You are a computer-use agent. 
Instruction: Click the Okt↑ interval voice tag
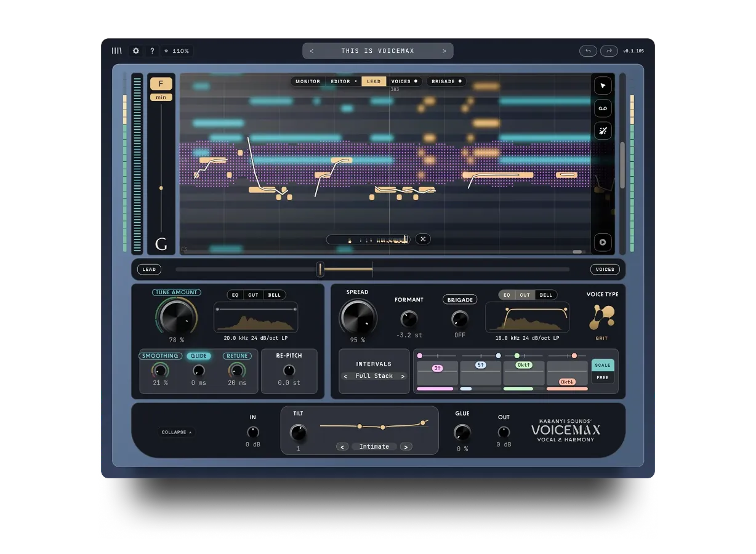tap(524, 365)
